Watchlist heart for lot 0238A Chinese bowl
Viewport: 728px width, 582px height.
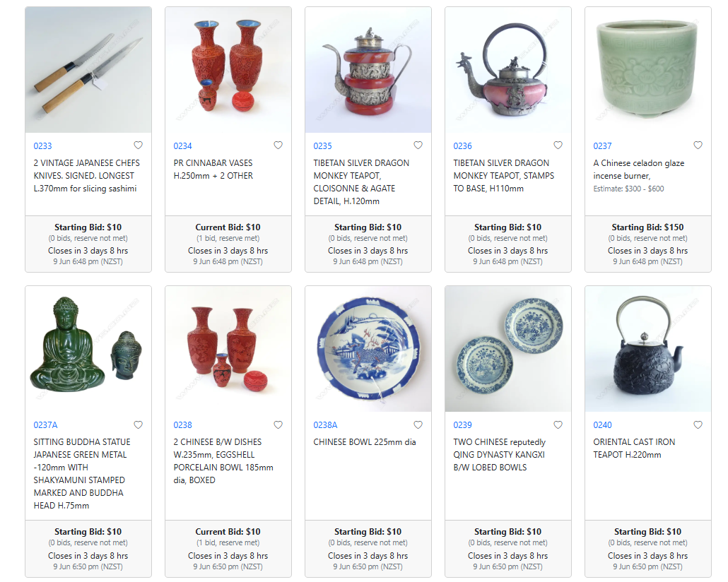coord(418,424)
